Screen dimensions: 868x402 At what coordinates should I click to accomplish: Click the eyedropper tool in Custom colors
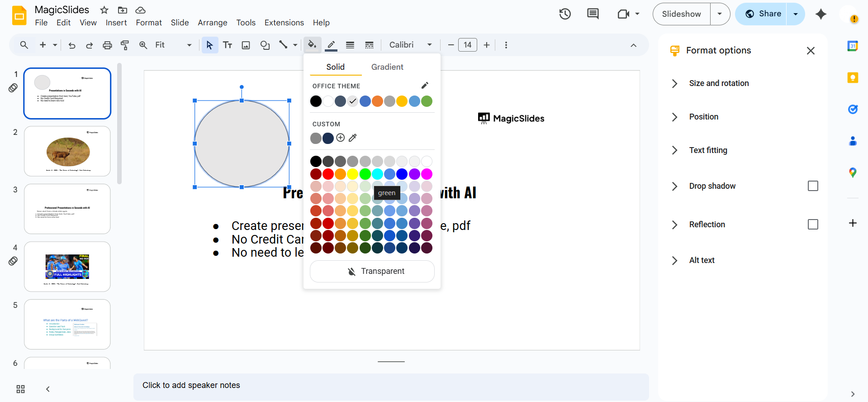pos(353,138)
